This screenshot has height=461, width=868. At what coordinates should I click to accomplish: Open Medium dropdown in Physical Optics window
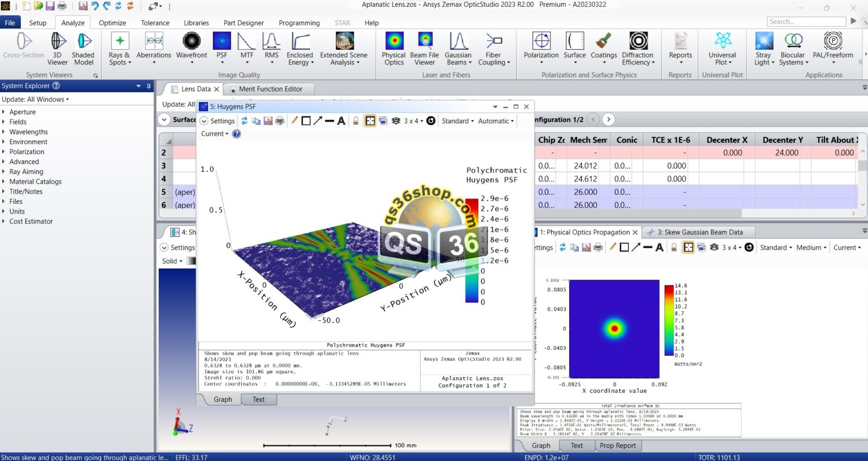pyautogui.click(x=811, y=247)
